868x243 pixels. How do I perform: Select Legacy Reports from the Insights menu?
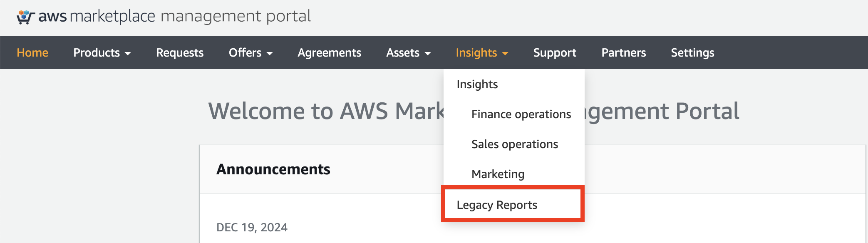496,204
